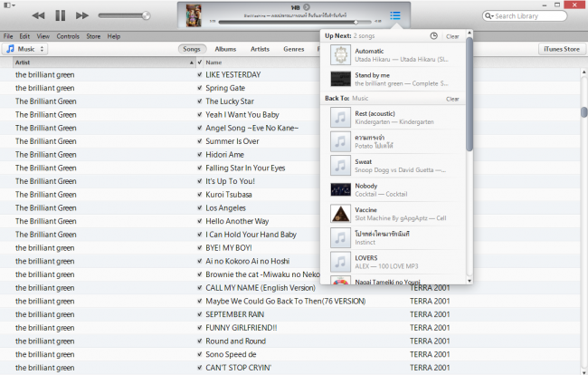Screen dimensions: 588x375
Task: Click the Up Next popup scrollbar thumb
Action: 469,94
